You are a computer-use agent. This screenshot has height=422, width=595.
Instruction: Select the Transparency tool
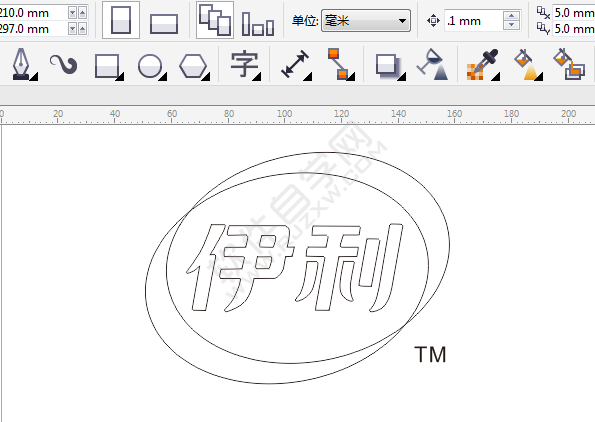coord(433,65)
